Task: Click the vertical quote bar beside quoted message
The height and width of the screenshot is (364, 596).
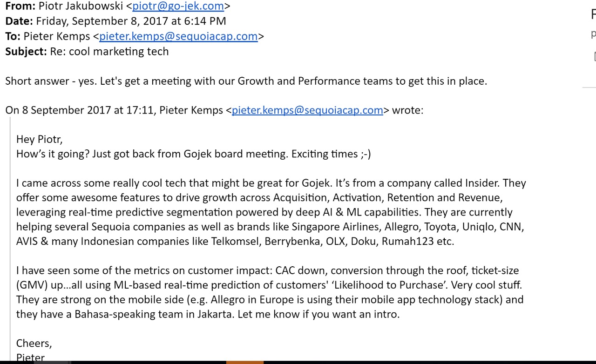Action: click(x=10, y=233)
